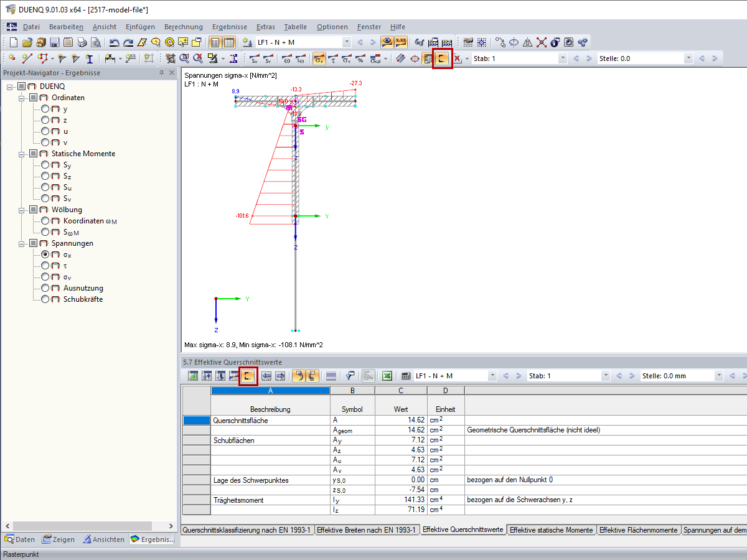Viewport: 747px width, 560px height.
Task: Click the printer icon
Action: coord(82,42)
